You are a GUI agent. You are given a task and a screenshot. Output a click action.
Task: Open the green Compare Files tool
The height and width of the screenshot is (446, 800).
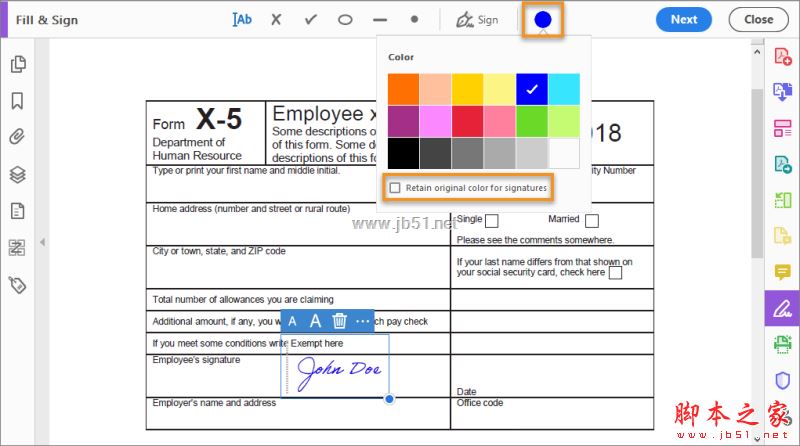(783, 200)
